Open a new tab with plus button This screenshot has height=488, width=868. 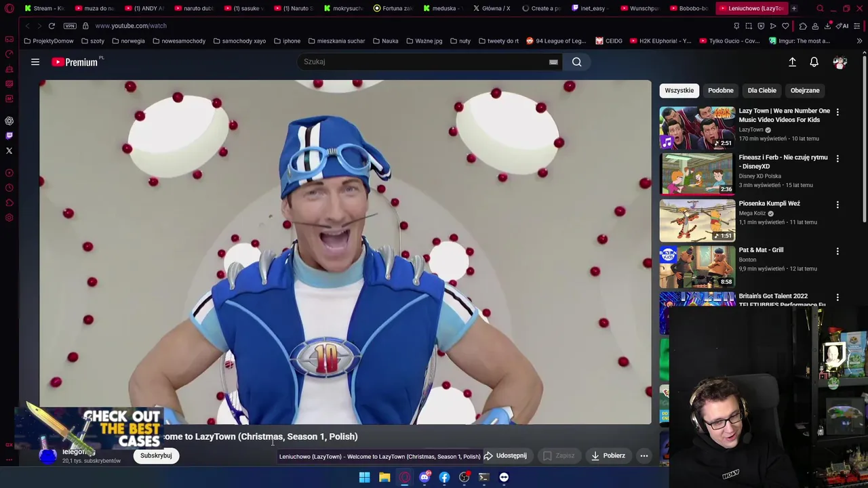[x=793, y=8]
